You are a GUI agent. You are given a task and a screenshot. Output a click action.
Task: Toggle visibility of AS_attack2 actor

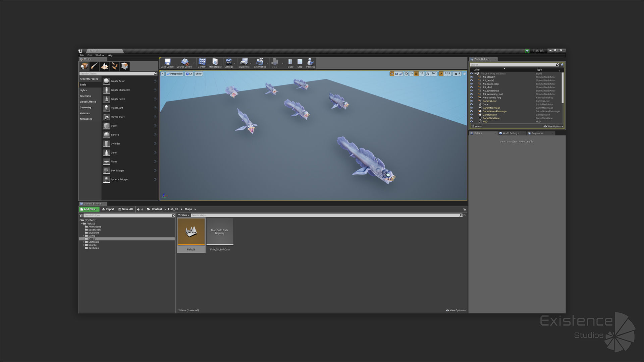[x=471, y=77]
